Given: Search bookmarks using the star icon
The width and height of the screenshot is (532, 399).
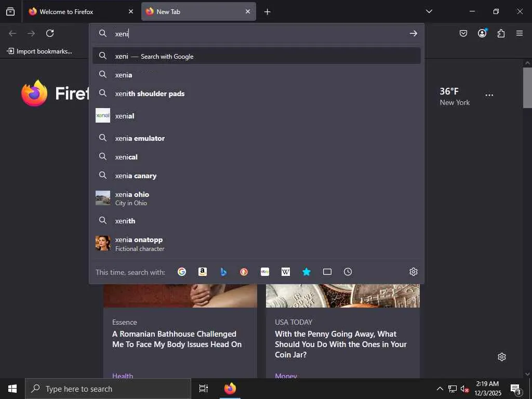Looking at the screenshot, I should tap(307, 272).
